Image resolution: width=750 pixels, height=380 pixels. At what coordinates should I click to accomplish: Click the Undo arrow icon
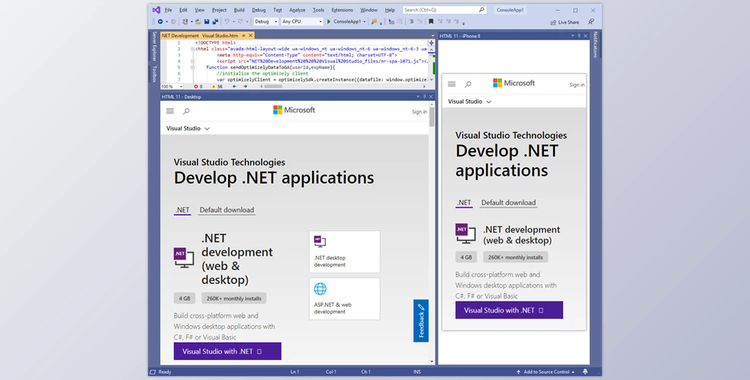point(227,22)
